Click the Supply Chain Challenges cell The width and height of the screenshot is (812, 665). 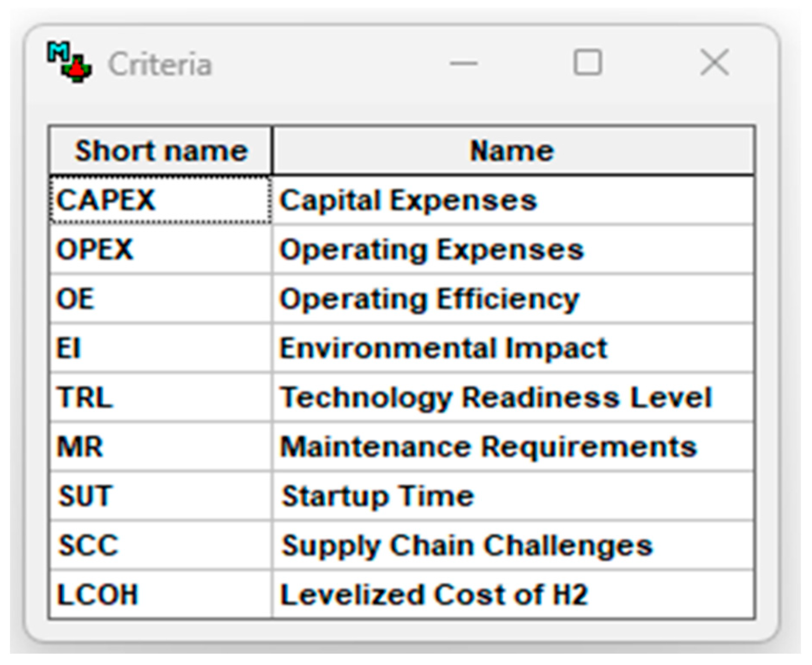(x=513, y=545)
